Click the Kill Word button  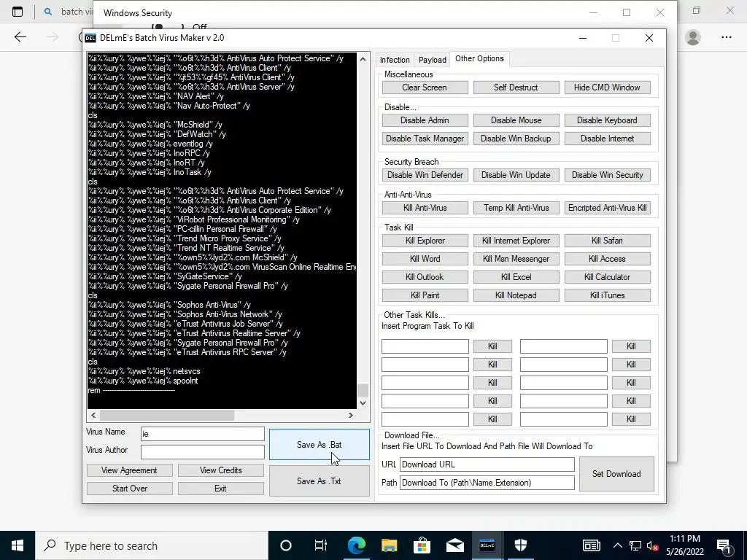pos(425,259)
